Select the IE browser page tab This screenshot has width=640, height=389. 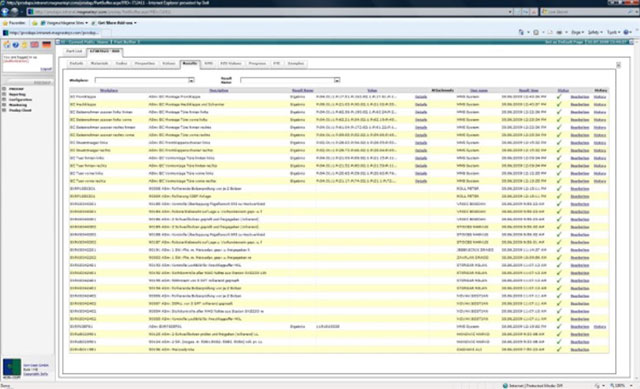[x=51, y=33]
